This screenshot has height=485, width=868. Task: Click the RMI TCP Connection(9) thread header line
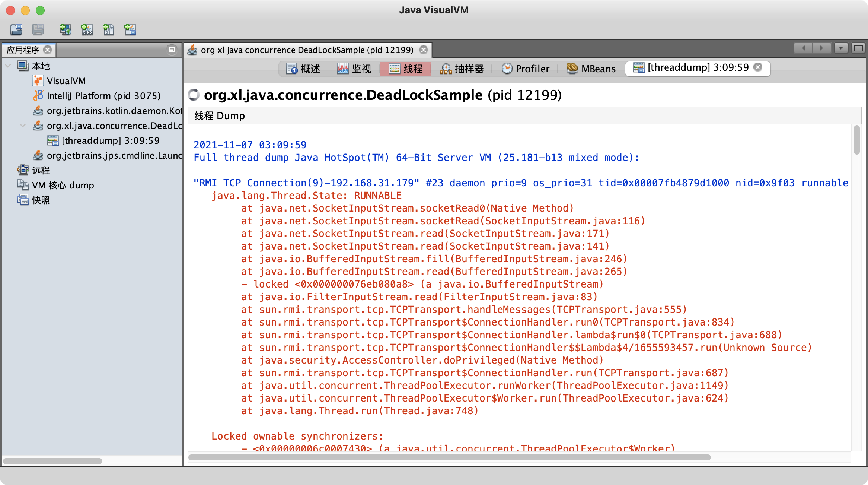pyautogui.click(x=521, y=183)
